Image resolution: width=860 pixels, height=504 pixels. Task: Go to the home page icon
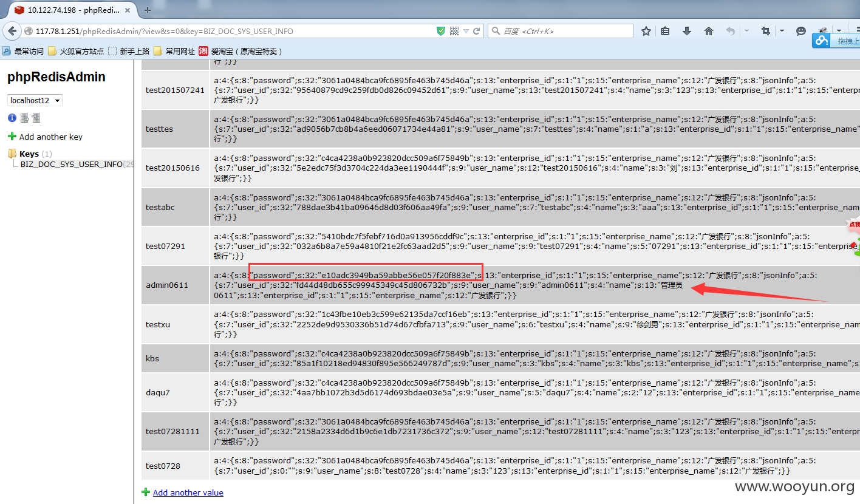coord(708,31)
